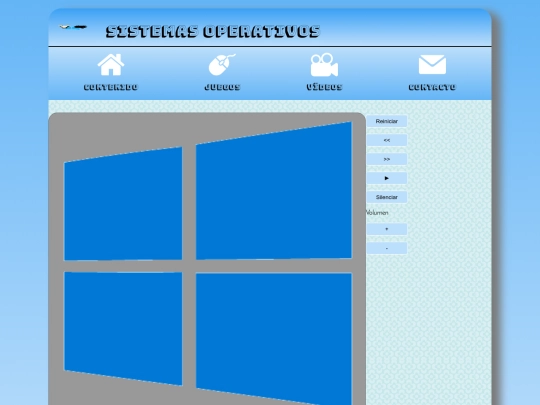This screenshot has height=405, width=540.
Task: Go to the Contenido menu label
Action: [x=111, y=87]
